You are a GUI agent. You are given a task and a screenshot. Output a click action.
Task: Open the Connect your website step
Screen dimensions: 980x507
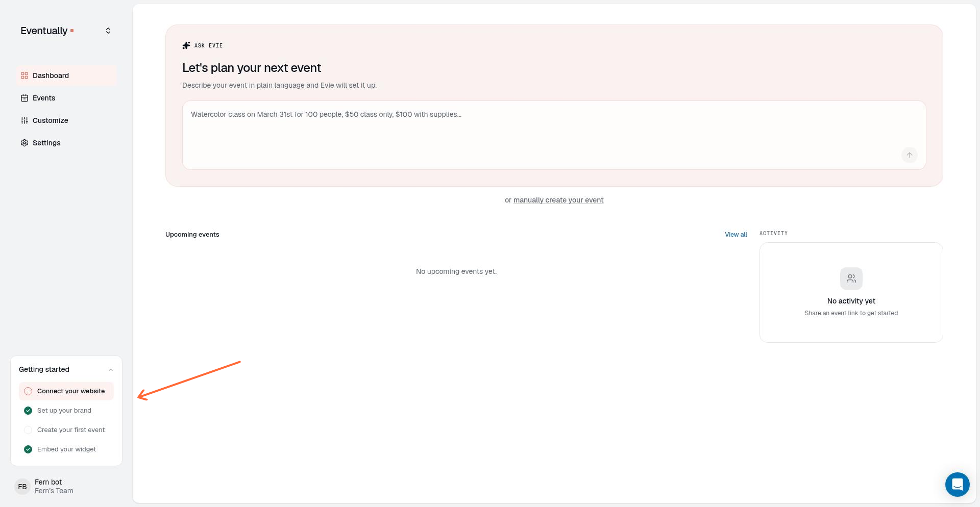click(66, 391)
